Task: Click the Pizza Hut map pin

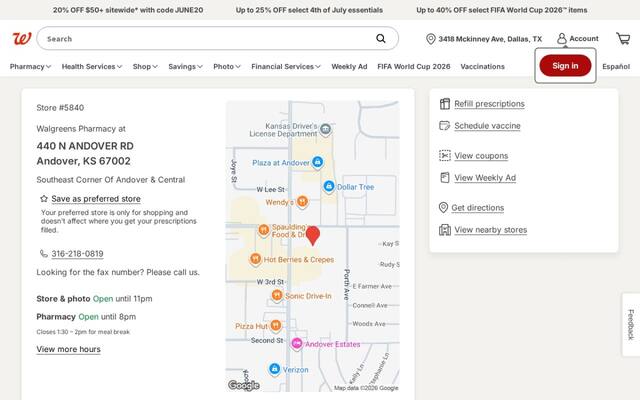Action: pos(276,325)
